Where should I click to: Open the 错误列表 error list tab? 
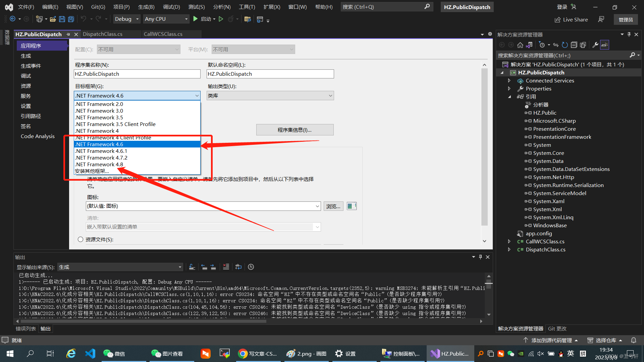(x=26, y=329)
